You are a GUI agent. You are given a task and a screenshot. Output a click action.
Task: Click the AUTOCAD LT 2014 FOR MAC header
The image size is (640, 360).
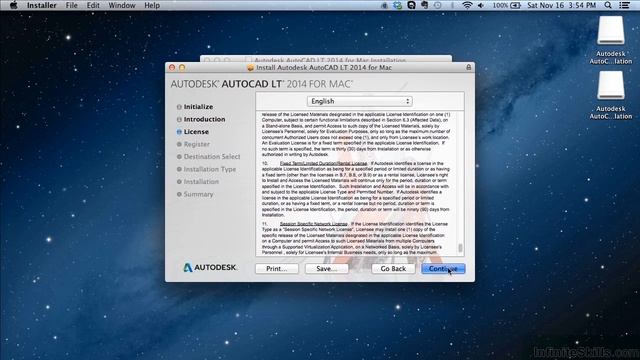[261, 84]
